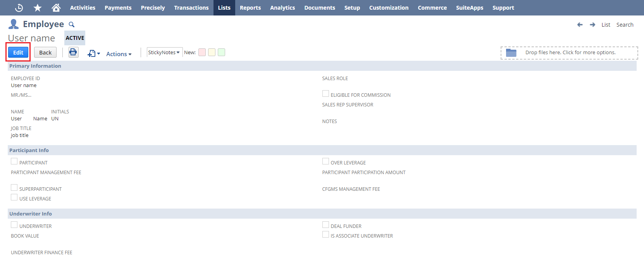Click the Edit button
The width and height of the screenshot is (644, 267).
(18, 53)
